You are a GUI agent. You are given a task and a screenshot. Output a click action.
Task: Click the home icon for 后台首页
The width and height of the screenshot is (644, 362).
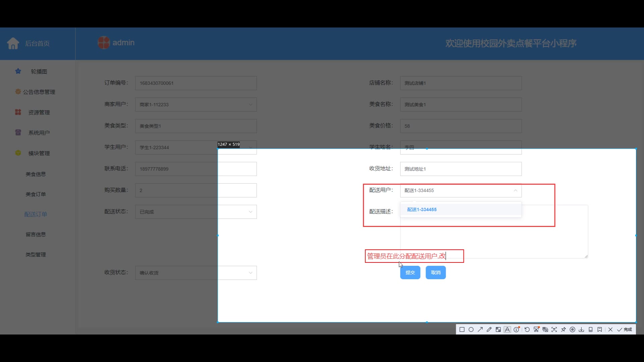click(13, 43)
